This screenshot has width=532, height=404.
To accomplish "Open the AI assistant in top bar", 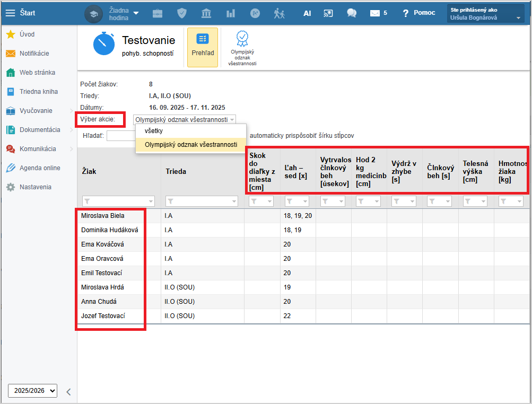I will click(307, 13).
